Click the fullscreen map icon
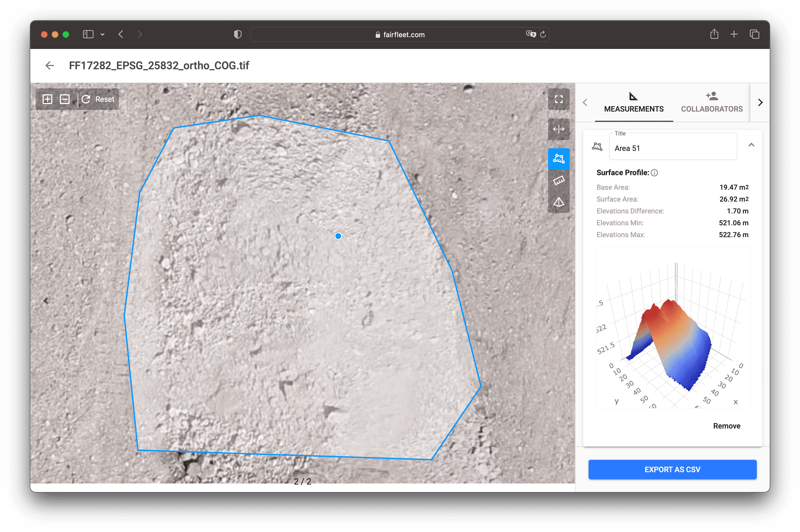Image resolution: width=800 pixels, height=532 pixels. coord(559,99)
